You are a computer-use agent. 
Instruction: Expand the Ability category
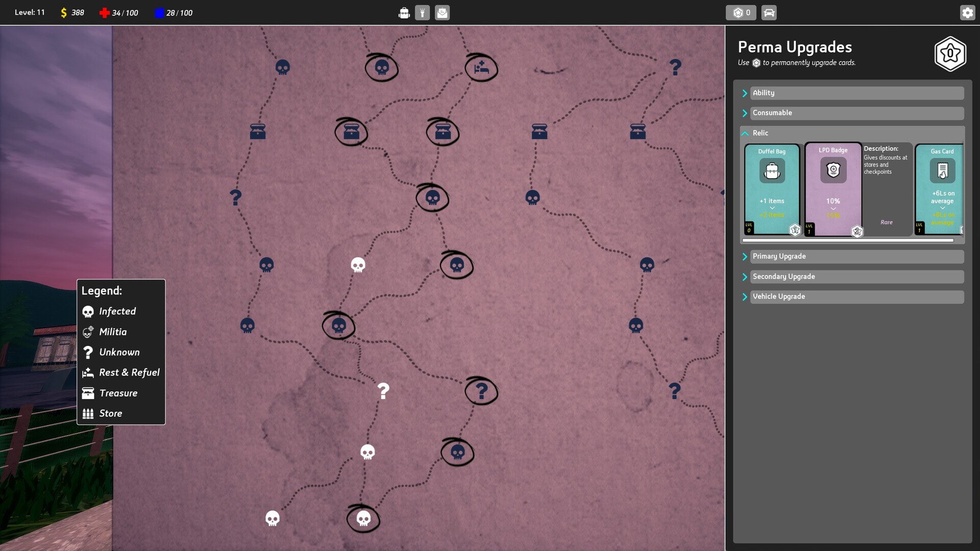coord(856,93)
